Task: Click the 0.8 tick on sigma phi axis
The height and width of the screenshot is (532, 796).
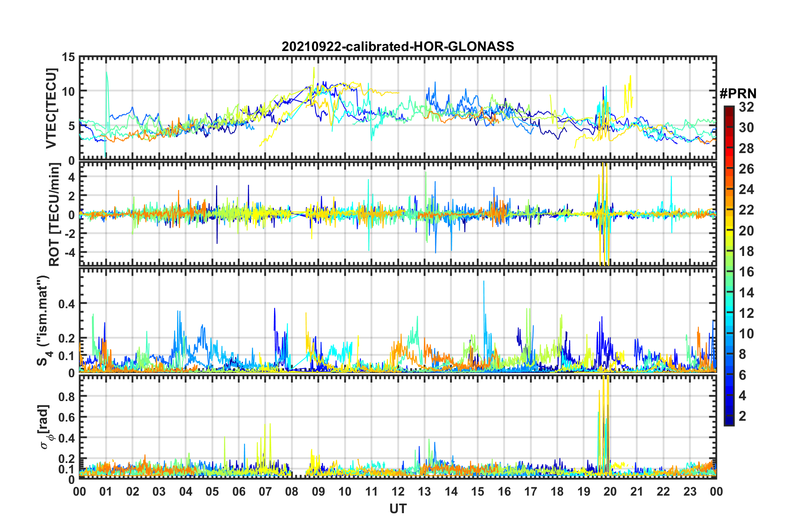Action: click(67, 396)
